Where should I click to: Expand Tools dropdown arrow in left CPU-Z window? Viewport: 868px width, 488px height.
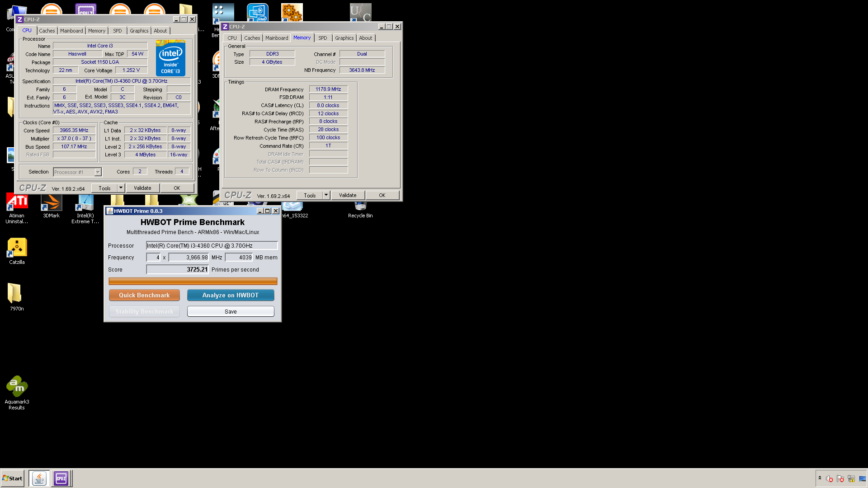(x=121, y=188)
